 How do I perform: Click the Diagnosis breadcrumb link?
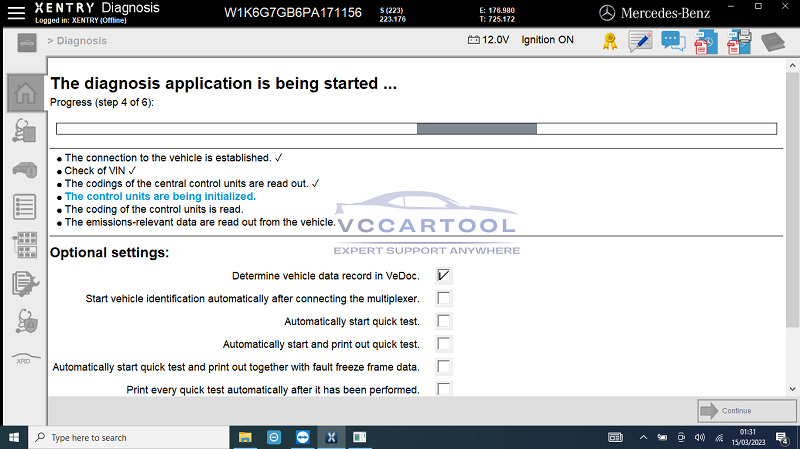click(82, 41)
